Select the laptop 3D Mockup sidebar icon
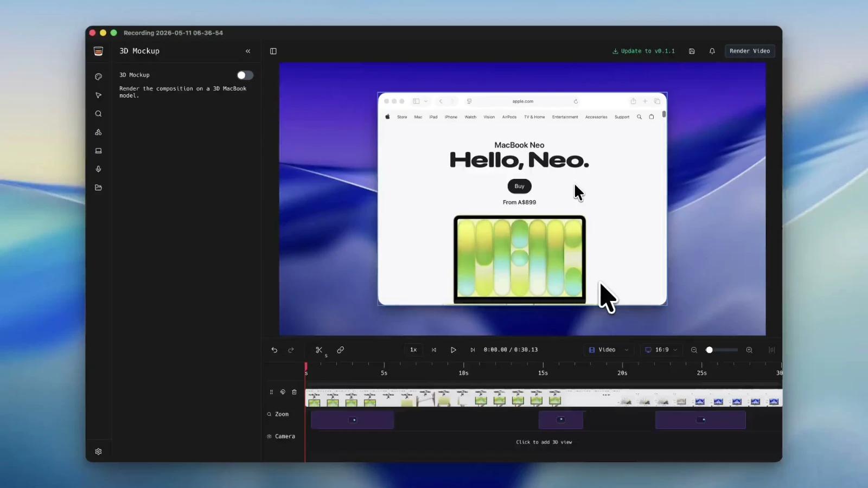868x488 pixels. coord(98,151)
